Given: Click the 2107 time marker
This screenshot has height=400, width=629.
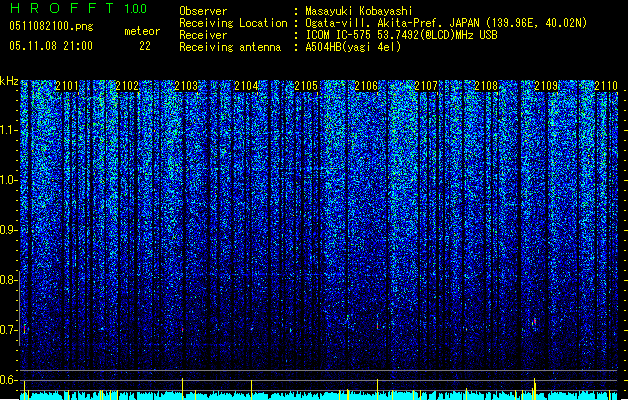Looking at the screenshot, I should coord(426,86).
